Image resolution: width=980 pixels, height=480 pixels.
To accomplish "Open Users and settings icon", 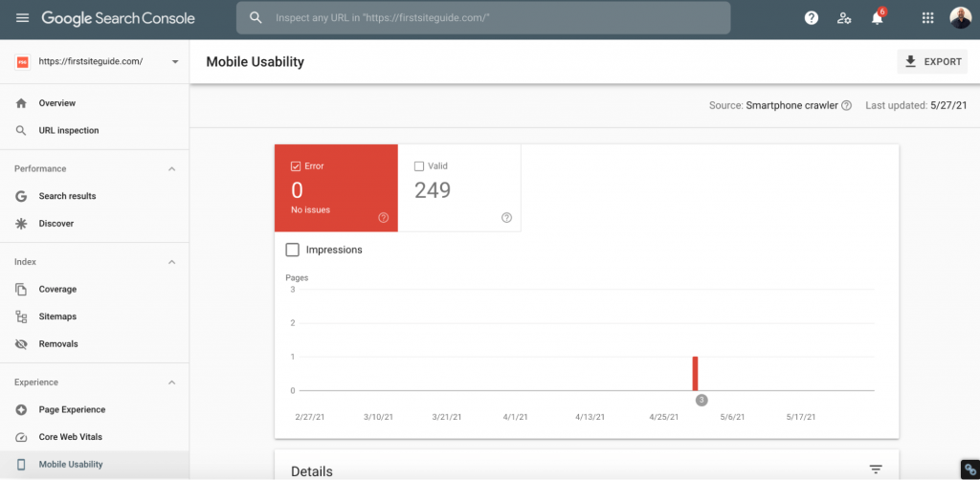I will point(844,18).
